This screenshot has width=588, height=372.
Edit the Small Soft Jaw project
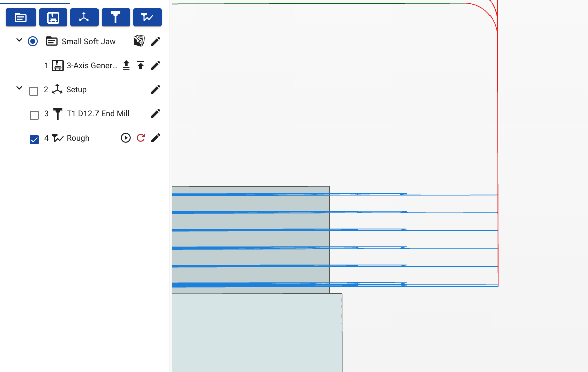pyautogui.click(x=156, y=41)
